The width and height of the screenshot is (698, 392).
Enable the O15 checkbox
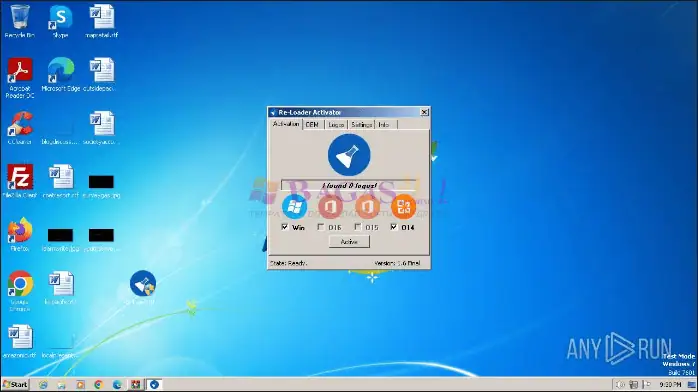point(357,227)
